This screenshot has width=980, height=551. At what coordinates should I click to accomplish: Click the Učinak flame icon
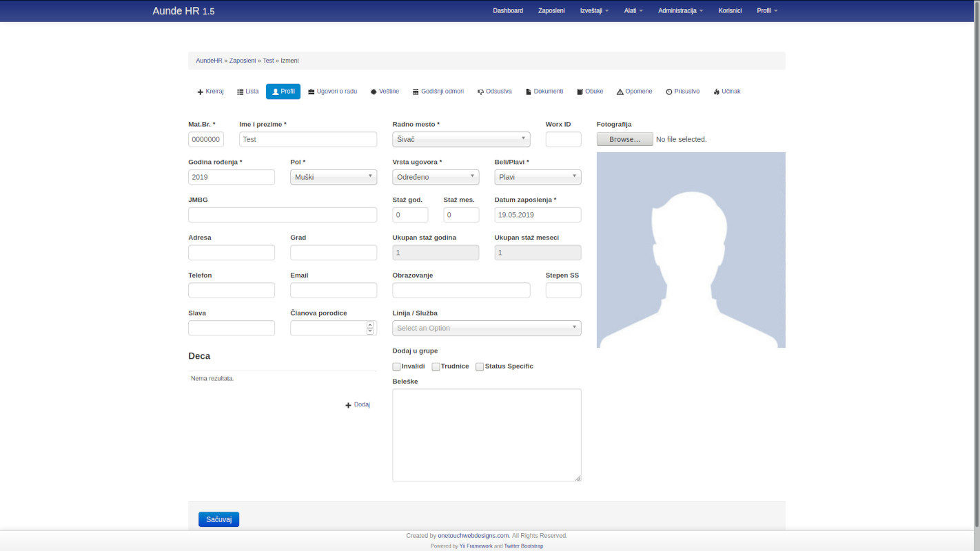[717, 92]
